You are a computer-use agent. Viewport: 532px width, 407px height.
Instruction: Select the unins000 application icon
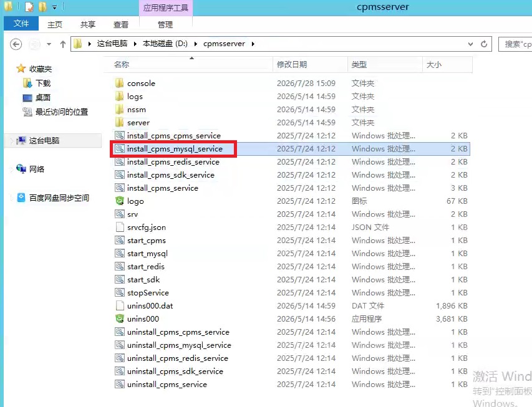tap(119, 319)
